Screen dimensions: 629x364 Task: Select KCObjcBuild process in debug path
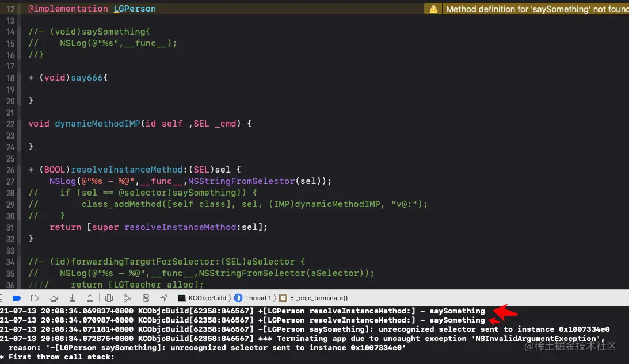point(202,298)
